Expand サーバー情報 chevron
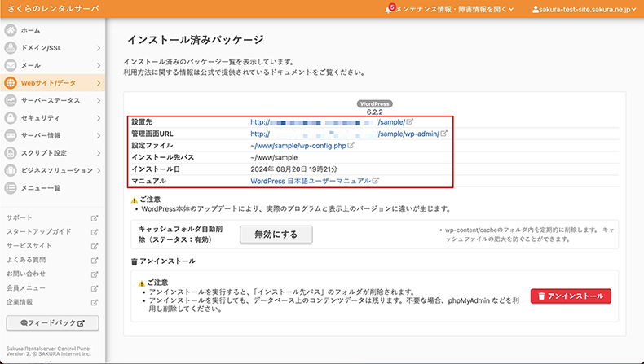 click(x=99, y=135)
